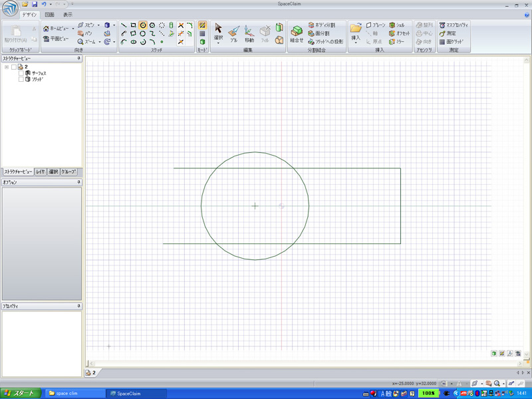
Task: Activate Sketch mode icon in モード group
Action: tap(202, 25)
